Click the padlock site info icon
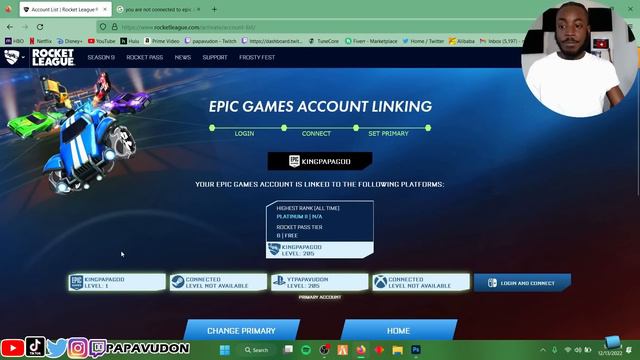Image resolution: width=640 pixels, height=360 pixels. pos(115,27)
